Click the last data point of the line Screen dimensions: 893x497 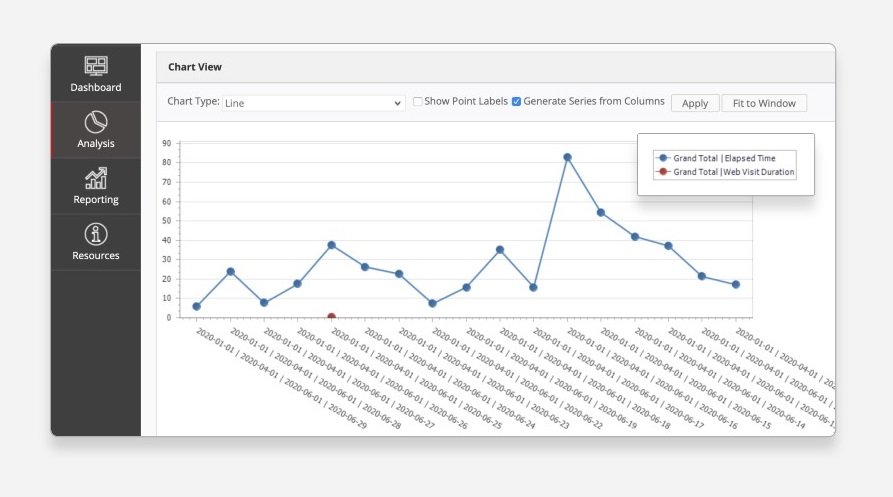point(735,285)
